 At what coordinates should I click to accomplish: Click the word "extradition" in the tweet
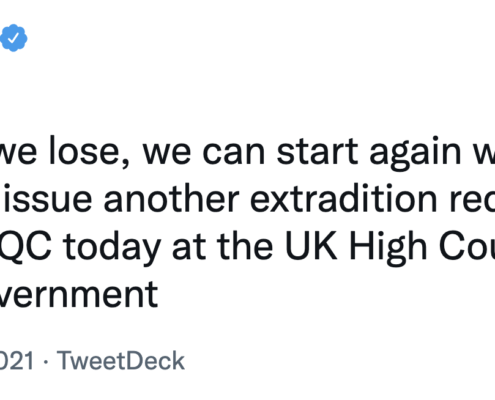(343, 199)
